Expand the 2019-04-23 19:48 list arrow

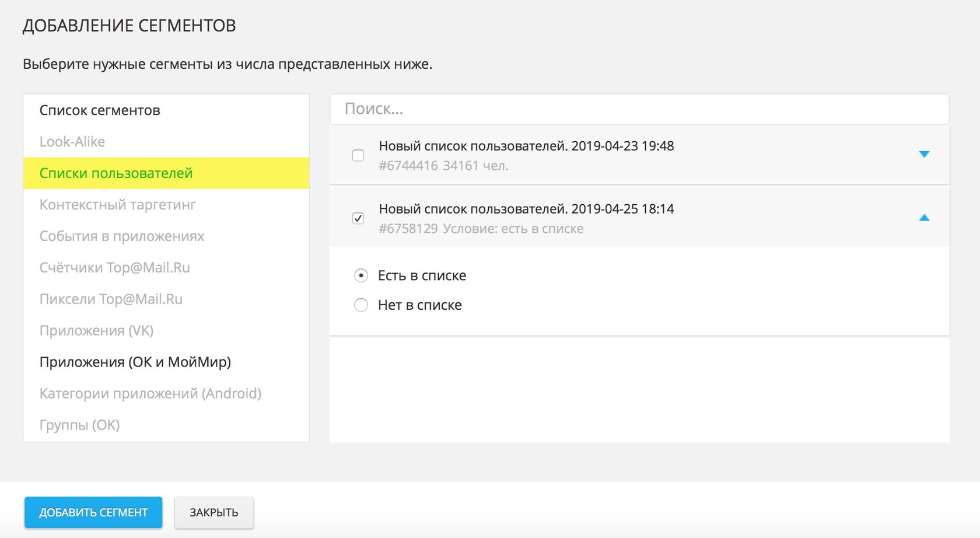tap(924, 155)
